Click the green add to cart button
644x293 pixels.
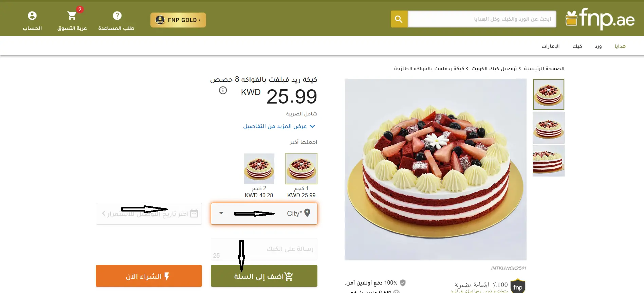(x=264, y=276)
